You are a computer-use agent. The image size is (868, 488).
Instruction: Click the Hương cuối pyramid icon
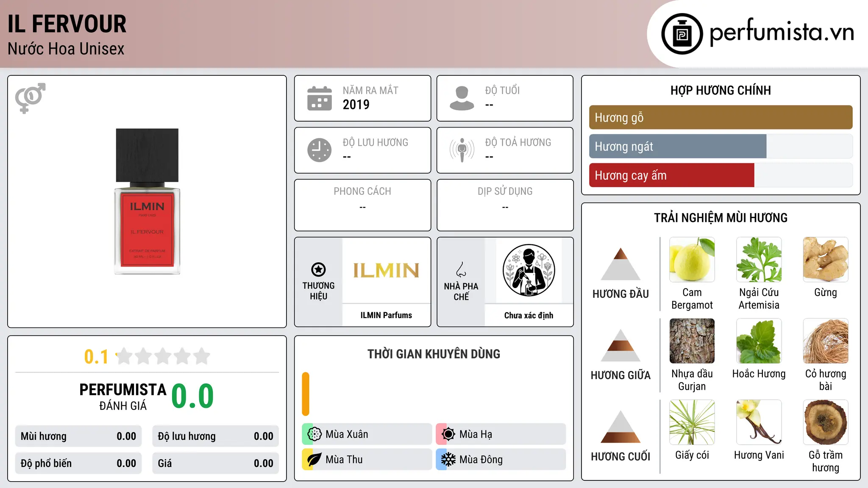click(620, 427)
